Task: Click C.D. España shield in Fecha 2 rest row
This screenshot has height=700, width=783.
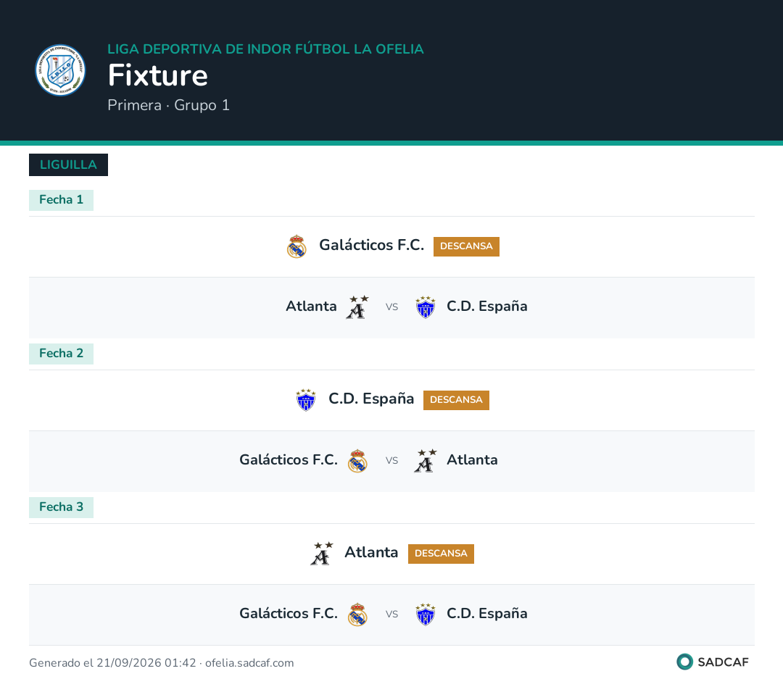Action: [306, 400]
